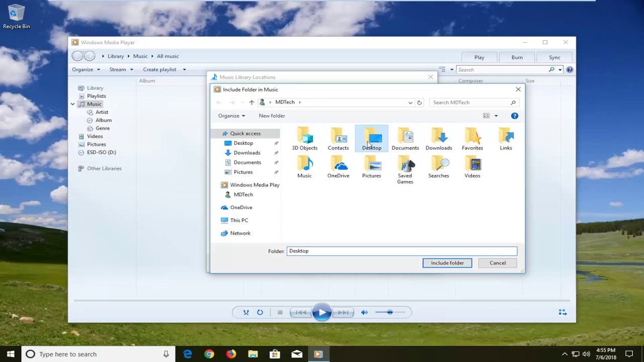
Task: Cancel the Include Folder dialog
Action: point(498,263)
